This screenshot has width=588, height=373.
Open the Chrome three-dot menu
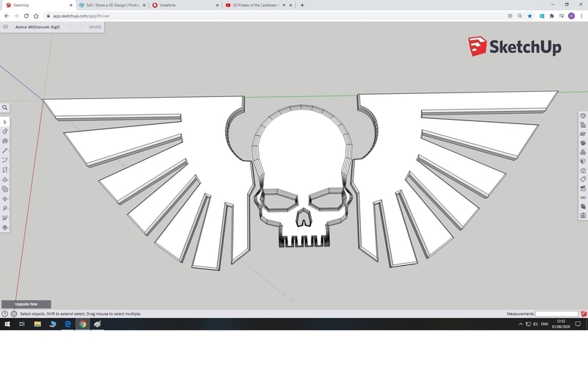tap(581, 16)
